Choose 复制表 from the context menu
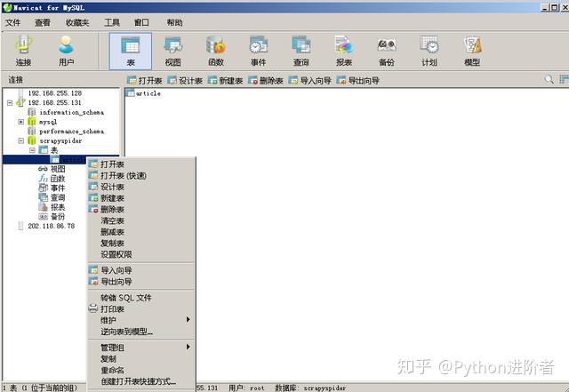This screenshot has height=392, width=569. [141, 244]
